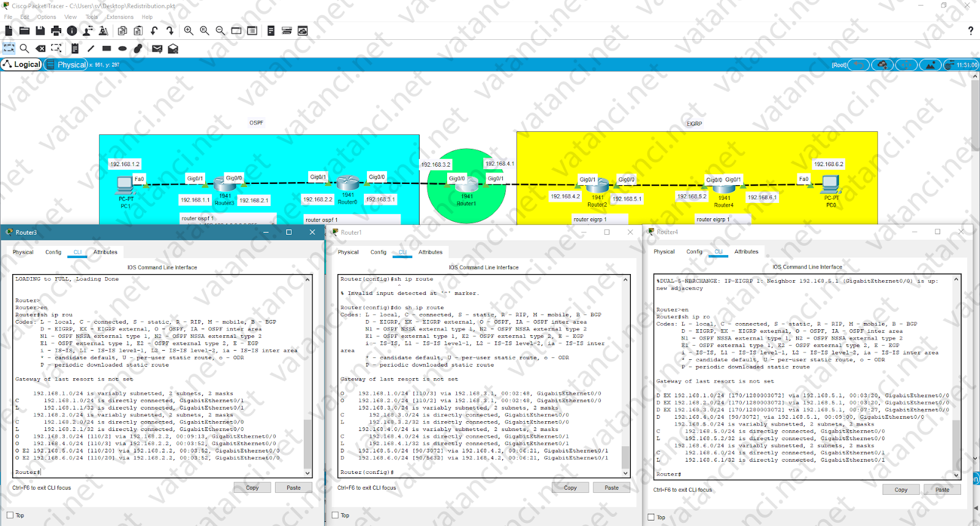Create a new file from toolbar
Image resolution: width=980 pixels, height=526 pixels.
pos(9,31)
